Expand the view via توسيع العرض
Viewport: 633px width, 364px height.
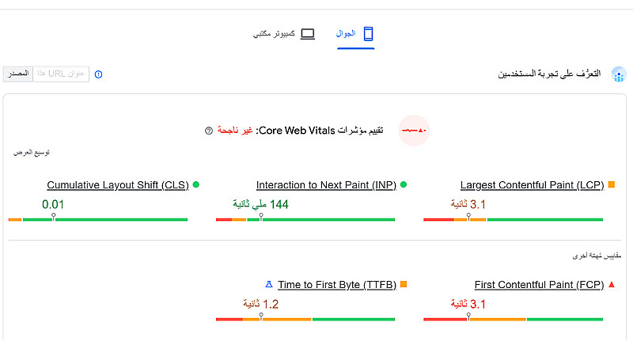click(31, 152)
